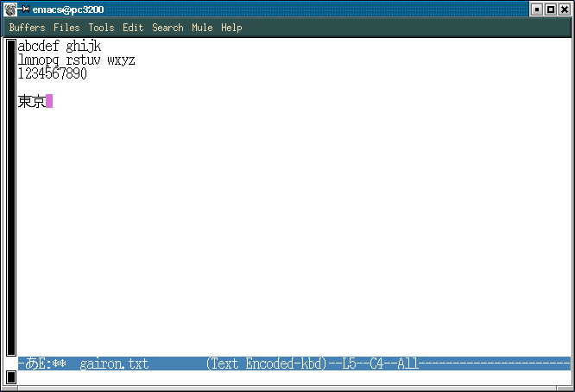Image resolution: width=575 pixels, height=392 pixels.
Task: Click on the Japanese text 東京
Action: tap(32, 101)
